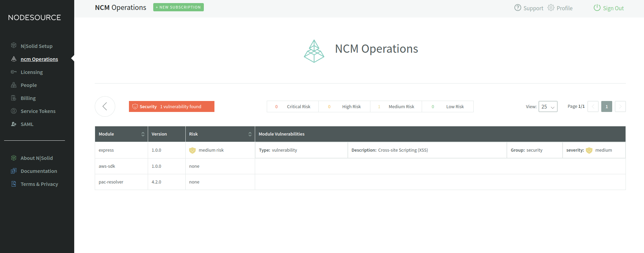The height and width of the screenshot is (253, 644).
Task: Click the New Subscription button
Action: pyautogui.click(x=179, y=7)
